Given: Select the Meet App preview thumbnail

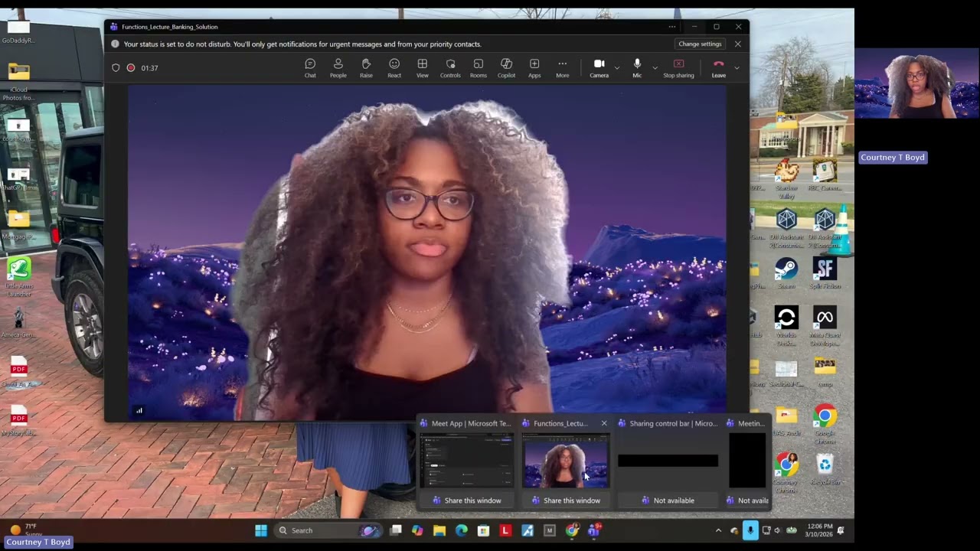Looking at the screenshot, I should 466,461.
